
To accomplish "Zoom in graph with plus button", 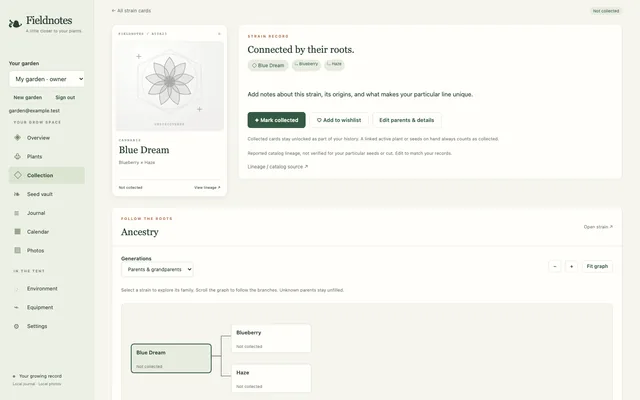I will [571, 267].
